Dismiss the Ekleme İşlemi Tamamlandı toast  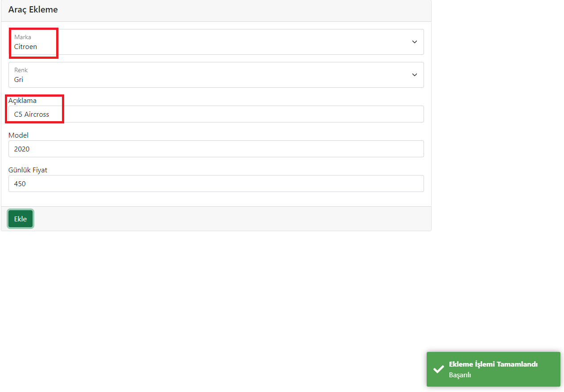(493, 369)
